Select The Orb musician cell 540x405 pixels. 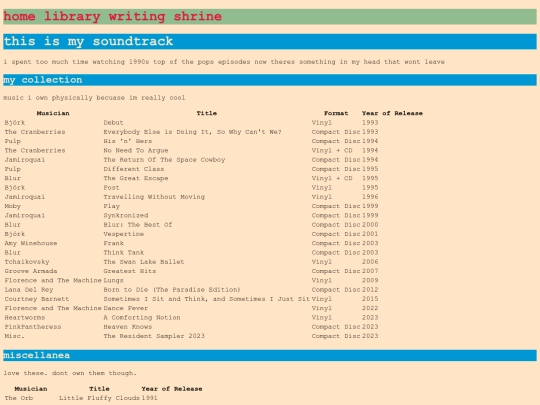coord(19,398)
